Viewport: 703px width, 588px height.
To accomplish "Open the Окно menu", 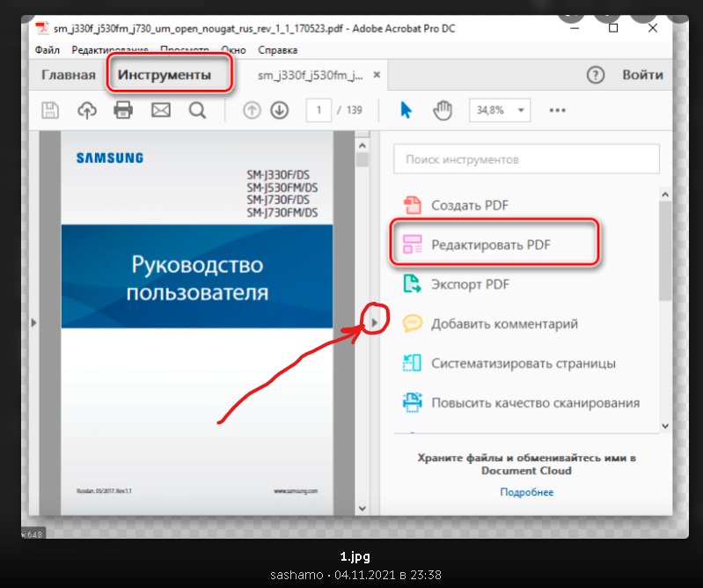I will [233, 50].
